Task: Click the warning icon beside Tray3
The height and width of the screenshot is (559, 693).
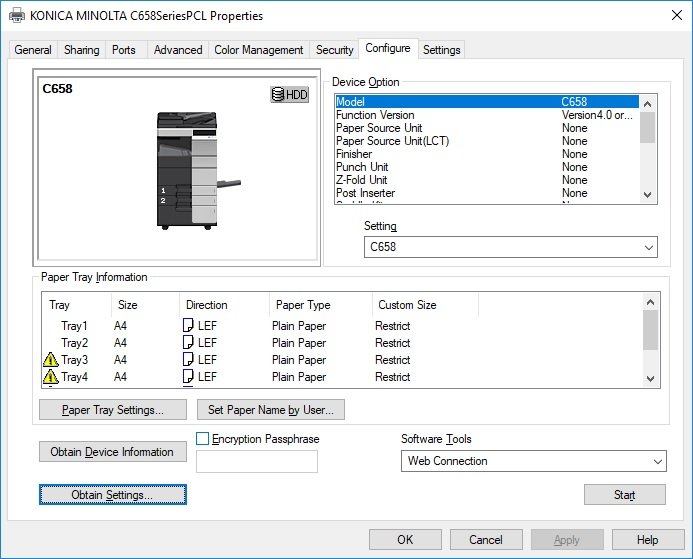Action: point(51,360)
